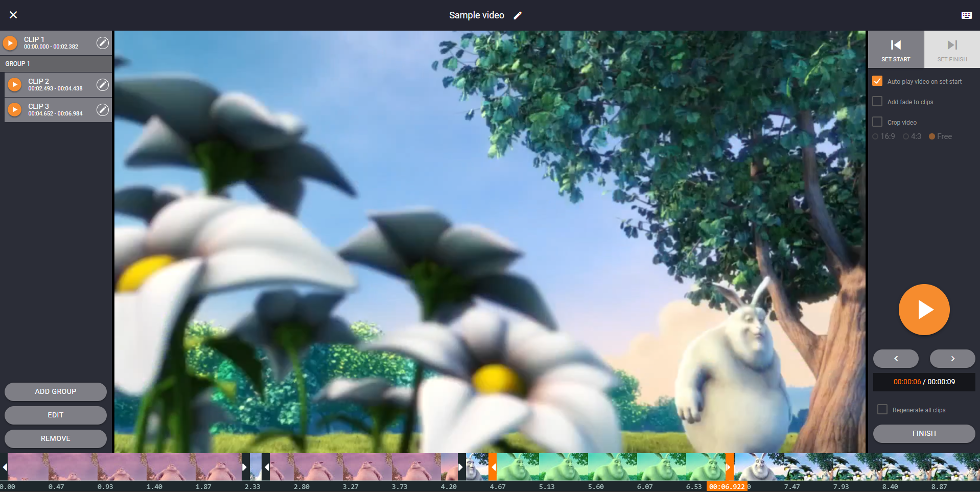The height and width of the screenshot is (492, 980).
Task: Play Clip 1 using its orange play icon
Action: click(10, 43)
